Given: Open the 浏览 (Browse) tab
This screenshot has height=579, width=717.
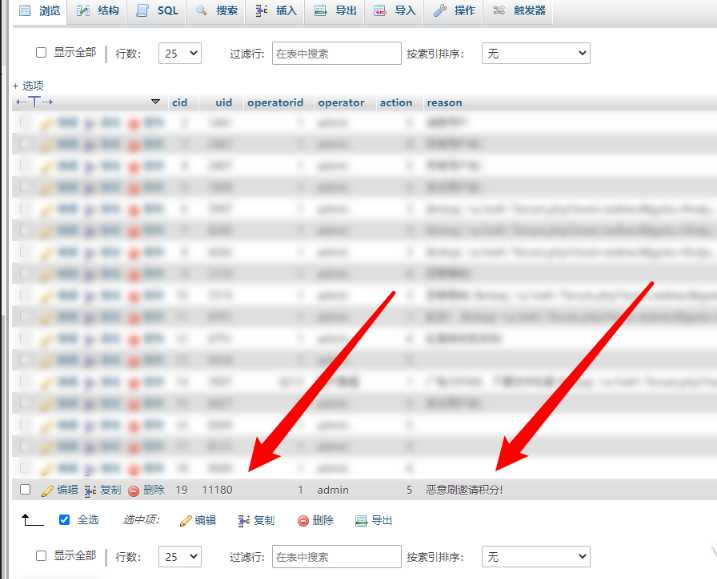Looking at the screenshot, I should tap(40, 11).
